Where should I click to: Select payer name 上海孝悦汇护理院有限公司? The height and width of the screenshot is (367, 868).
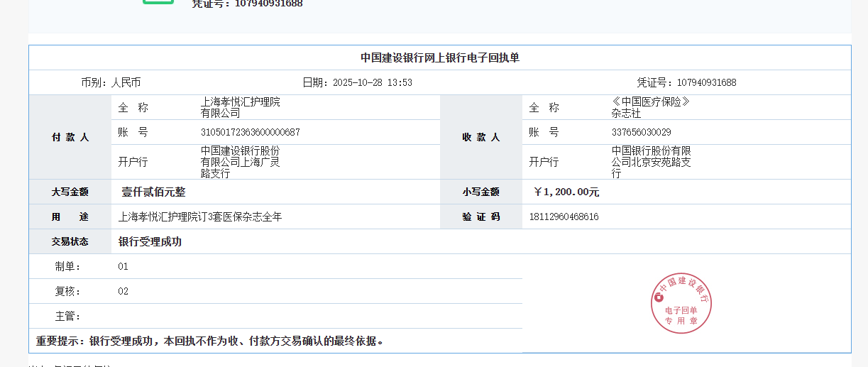click(x=240, y=107)
